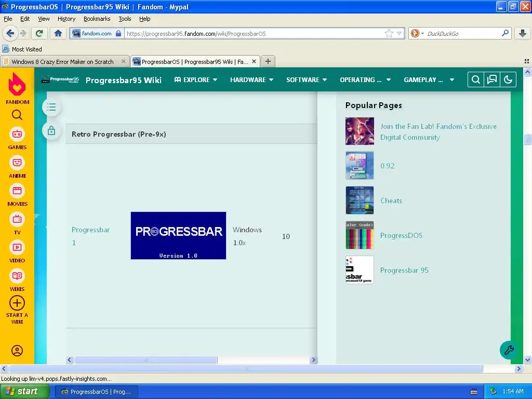Viewport: 532px width, 399px height.
Task: Click the list all tabs button
Action: (x=527, y=61)
